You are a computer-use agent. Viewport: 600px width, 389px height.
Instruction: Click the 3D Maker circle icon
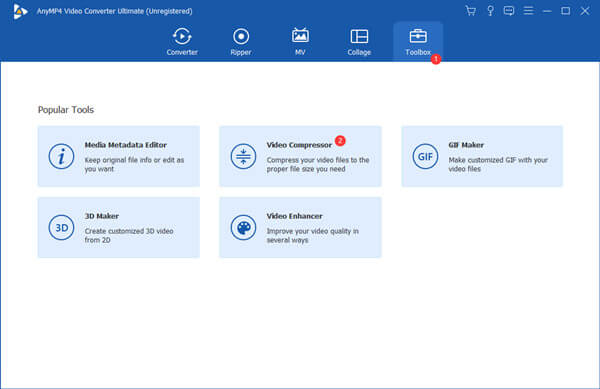pyautogui.click(x=61, y=228)
